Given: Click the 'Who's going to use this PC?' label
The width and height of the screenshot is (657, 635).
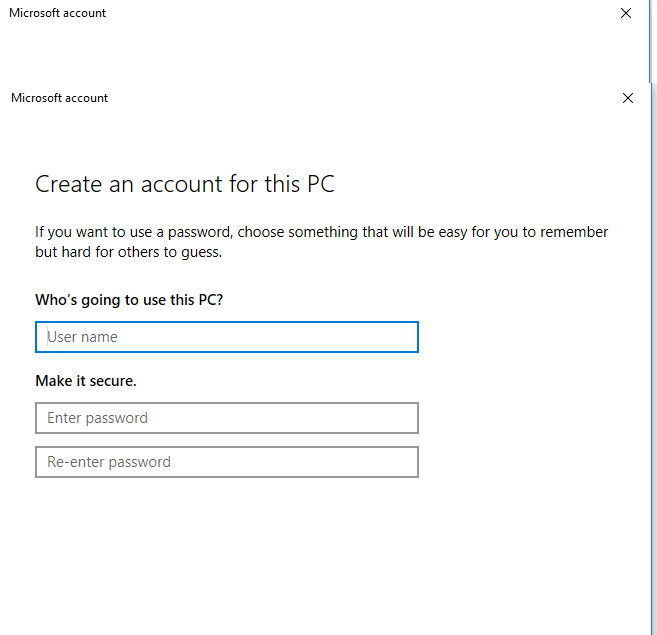Looking at the screenshot, I should (129, 300).
